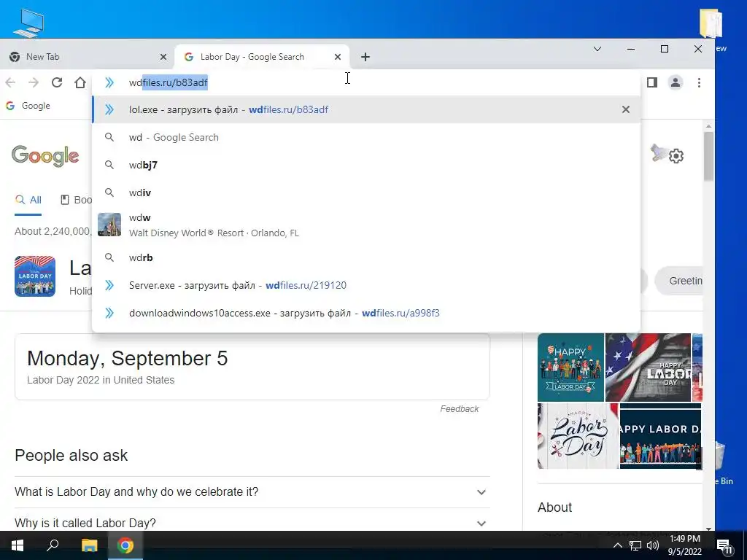Image resolution: width=747 pixels, height=560 pixels.
Task: Remove the lol.exe suggestion with X
Action: (625, 109)
